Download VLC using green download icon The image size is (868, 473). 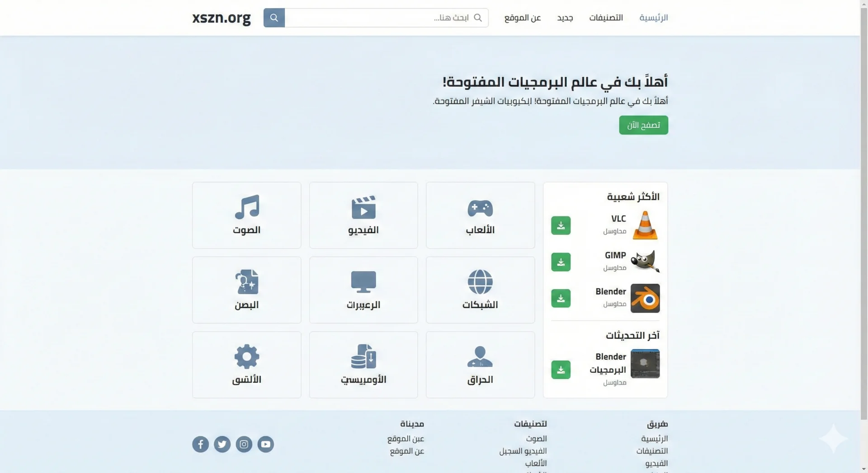(x=561, y=225)
